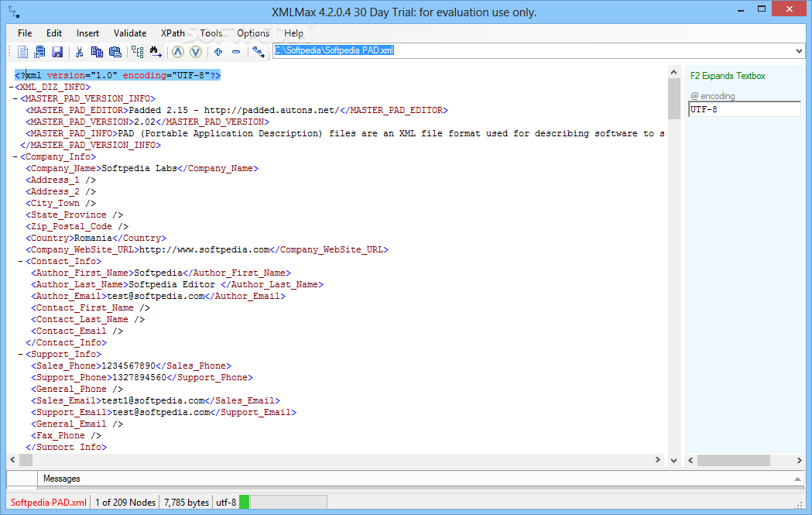Screen dimensions: 812x515
Task: Click the Copy toolbar icon
Action: point(97,52)
